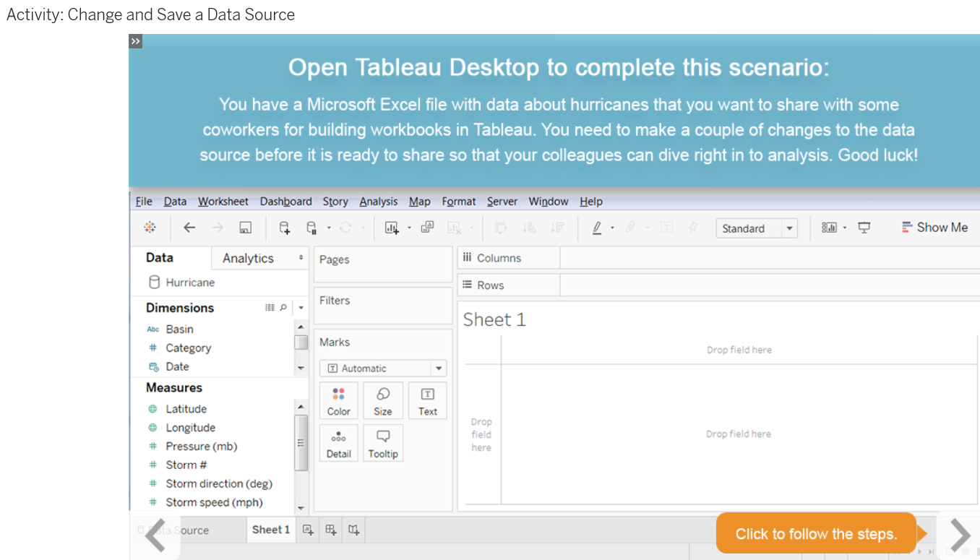Switch to the Analytics tab
This screenshot has height=560, width=980.
click(x=248, y=258)
